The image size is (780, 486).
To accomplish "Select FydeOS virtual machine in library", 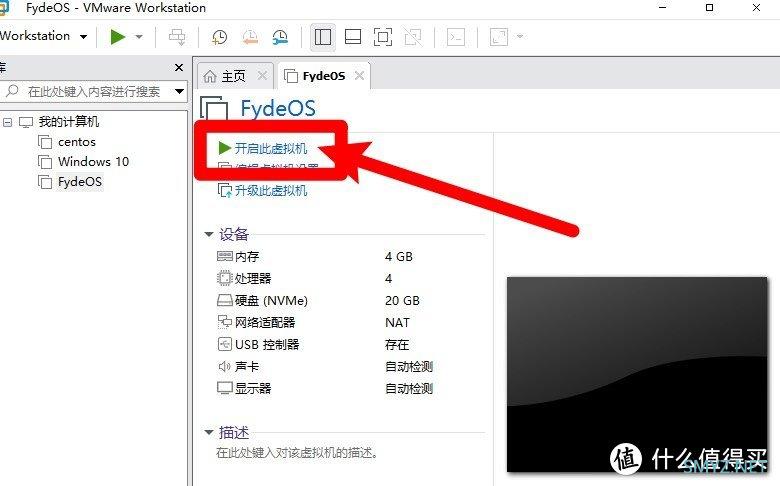I will pos(80,182).
